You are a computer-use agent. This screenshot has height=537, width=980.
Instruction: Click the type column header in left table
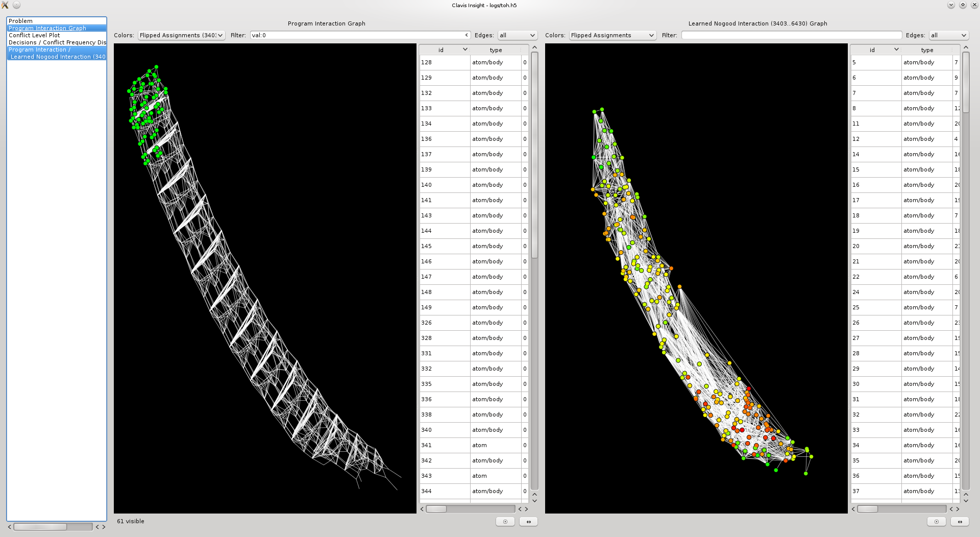pyautogui.click(x=496, y=50)
